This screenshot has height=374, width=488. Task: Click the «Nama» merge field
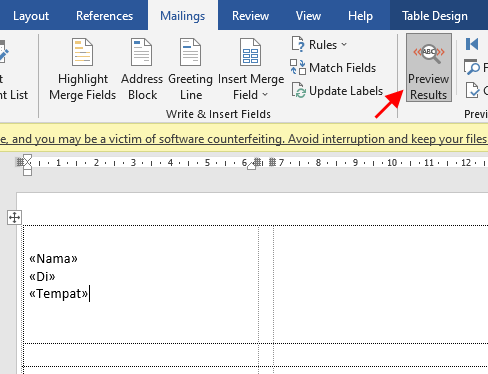[53, 259]
